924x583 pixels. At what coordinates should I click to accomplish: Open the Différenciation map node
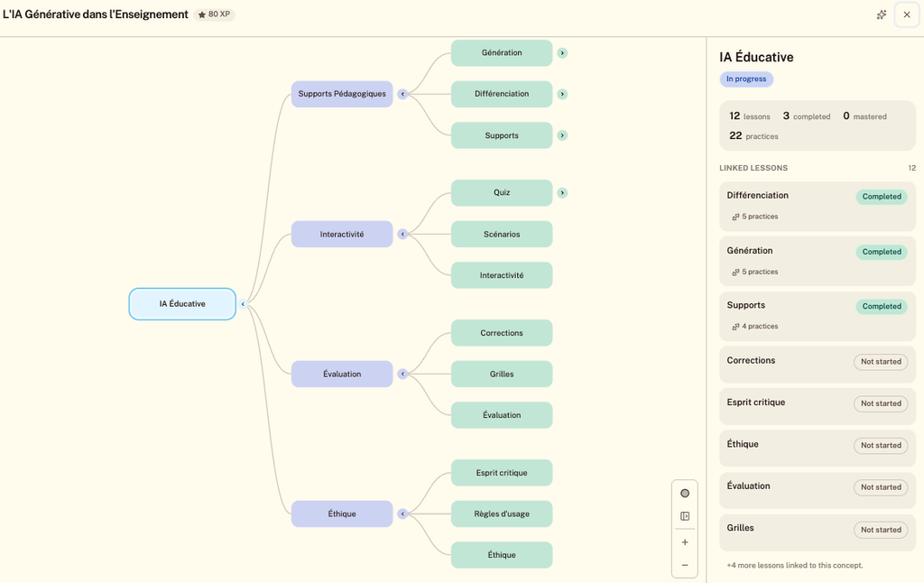coord(502,95)
